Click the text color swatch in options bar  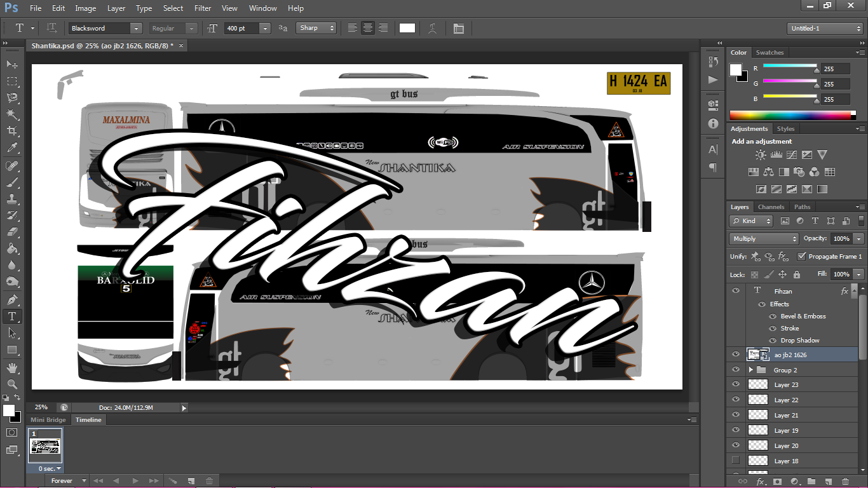pos(407,28)
